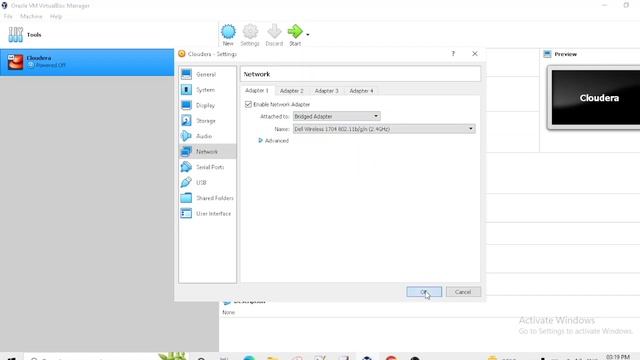640x360 pixels.
Task: Click the taskbar clock
Action: pos(618,357)
